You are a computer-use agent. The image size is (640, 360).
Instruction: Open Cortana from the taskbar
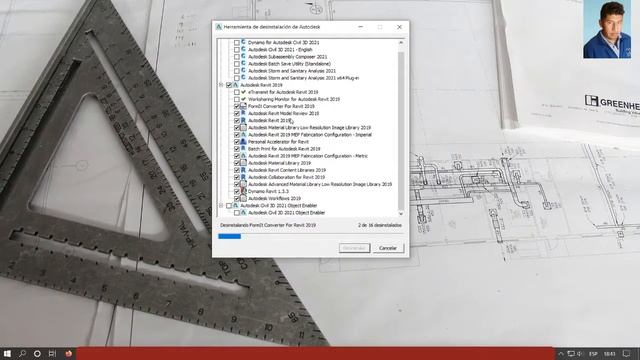37,353
